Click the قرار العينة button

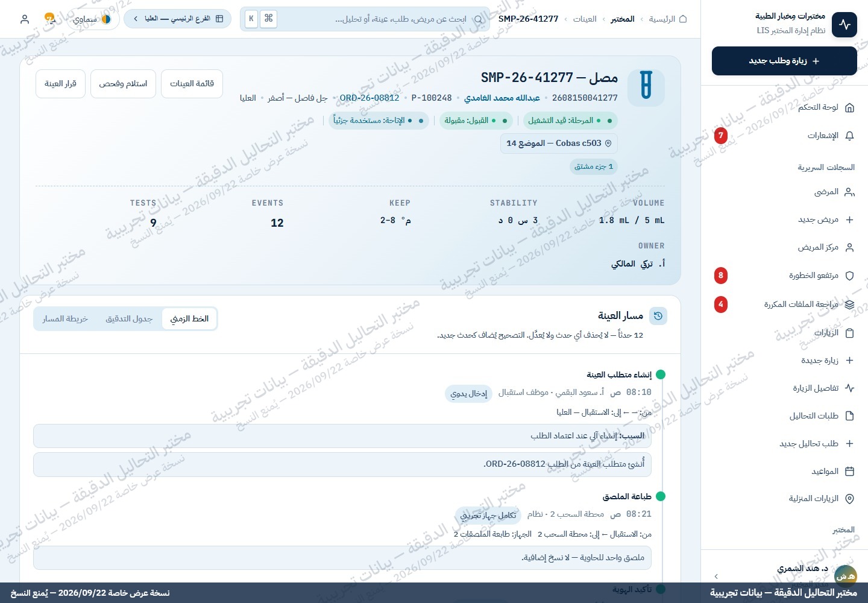pos(60,83)
